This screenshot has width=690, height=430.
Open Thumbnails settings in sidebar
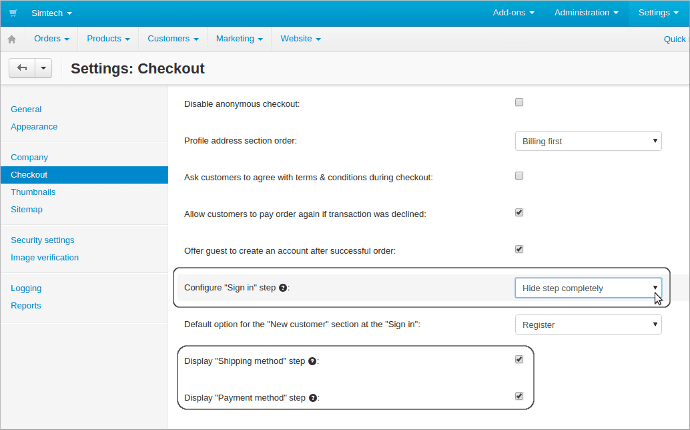coord(33,192)
